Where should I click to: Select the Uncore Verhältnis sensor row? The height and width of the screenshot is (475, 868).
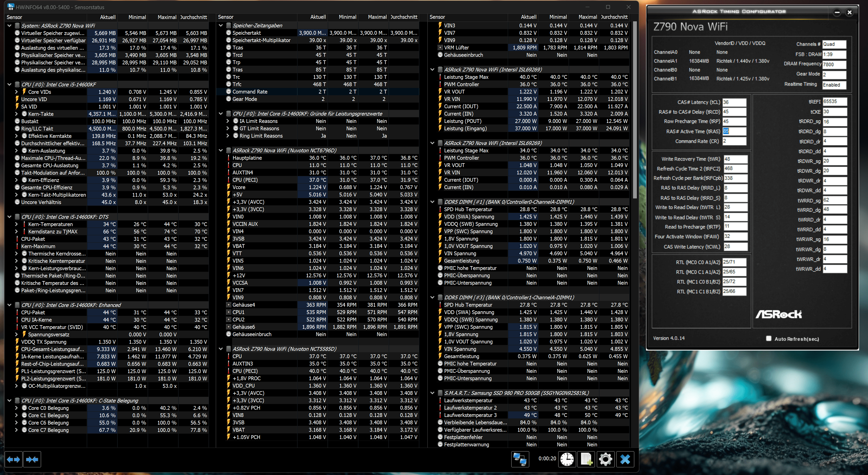click(107, 202)
